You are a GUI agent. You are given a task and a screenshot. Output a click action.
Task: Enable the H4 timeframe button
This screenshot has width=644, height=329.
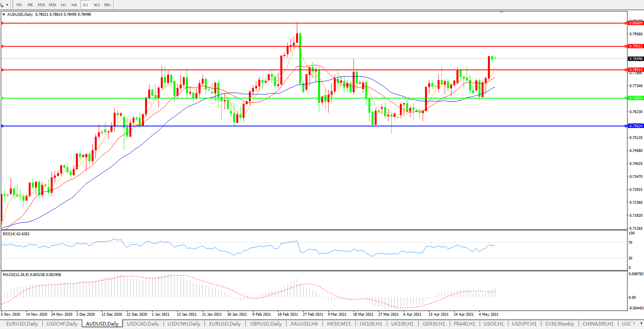pyautogui.click(x=74, y=5)
